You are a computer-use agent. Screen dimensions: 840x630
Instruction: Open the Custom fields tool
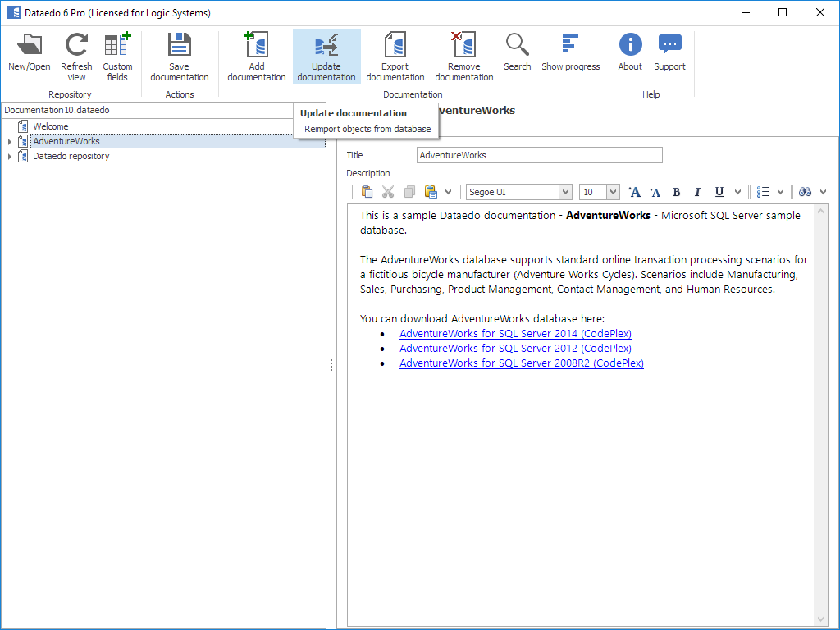[117, 46]
